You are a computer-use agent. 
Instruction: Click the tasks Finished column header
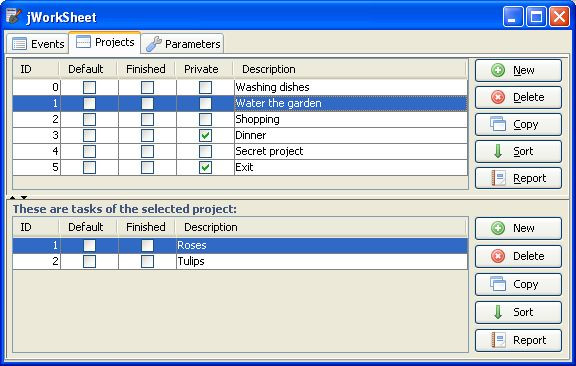(x=146, y=227)
